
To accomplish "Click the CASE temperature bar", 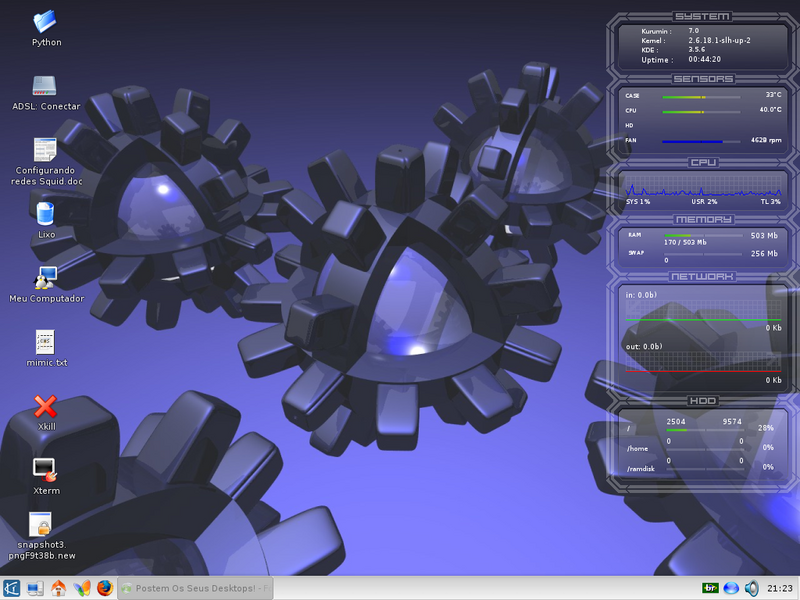I will coord(701,97).
